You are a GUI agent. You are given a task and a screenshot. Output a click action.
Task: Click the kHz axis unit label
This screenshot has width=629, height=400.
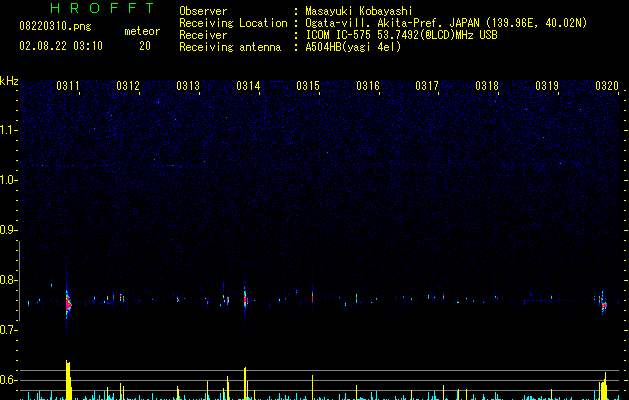click(x=9, y=81)
